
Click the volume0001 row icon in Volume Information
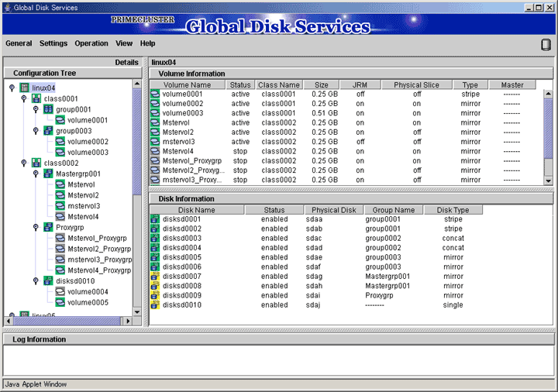[x=155, y=94]
